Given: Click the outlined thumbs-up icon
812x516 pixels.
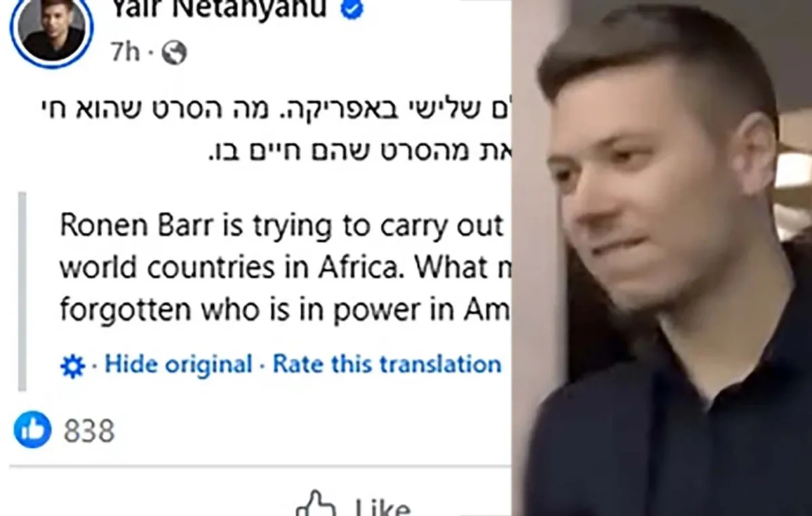Looking at the screenshot, I should tap(317, 503).
